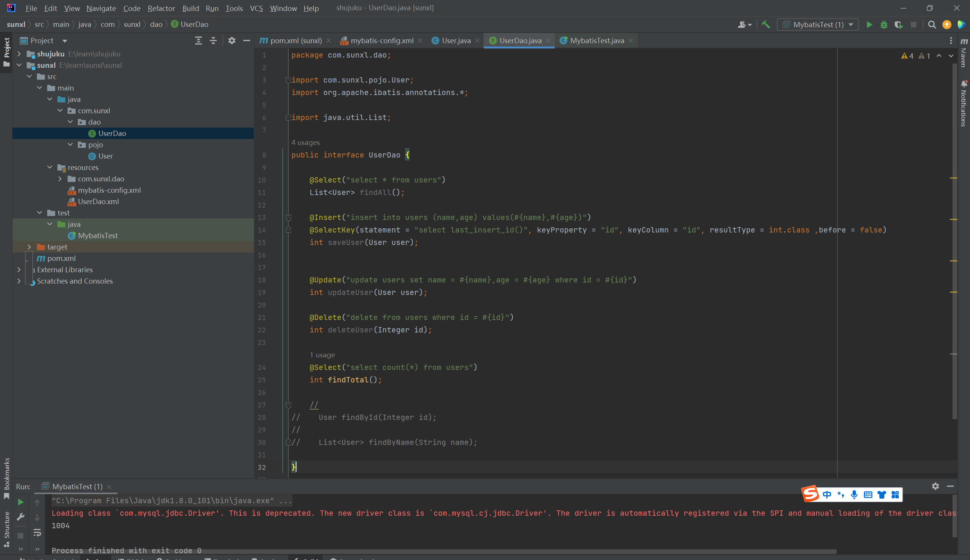
Task: Open MybatisTest run configuration dropdown
Action: [818, 25]
